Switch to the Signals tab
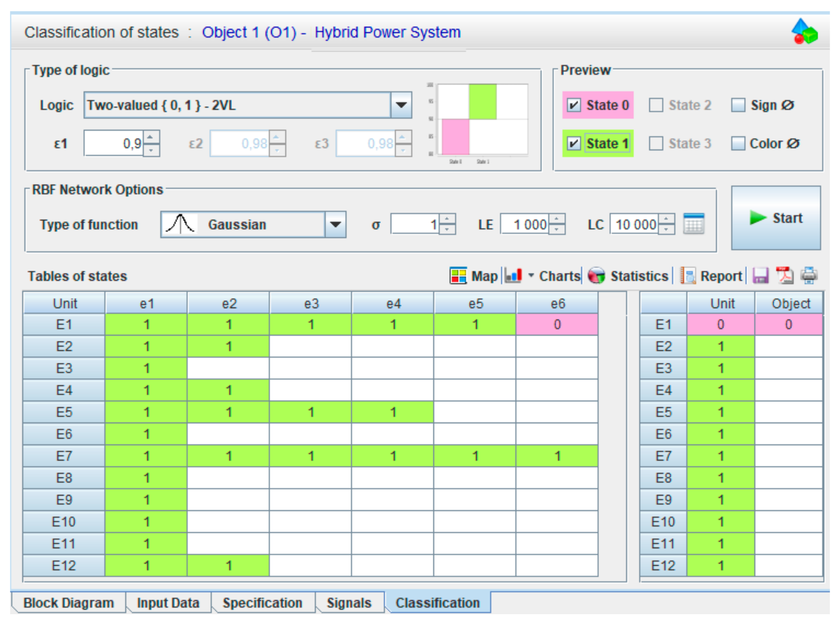This screenshot has width=840, height=625. 349,603
